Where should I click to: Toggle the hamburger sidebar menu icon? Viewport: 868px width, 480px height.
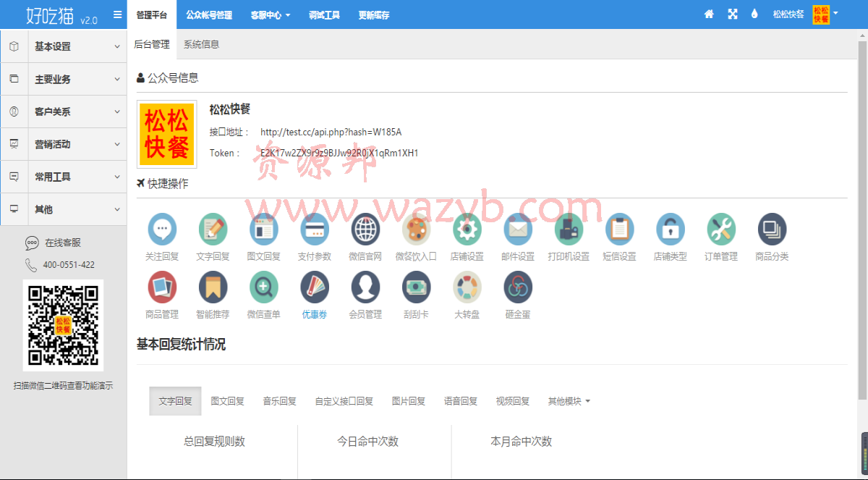[x=118, y=14]
